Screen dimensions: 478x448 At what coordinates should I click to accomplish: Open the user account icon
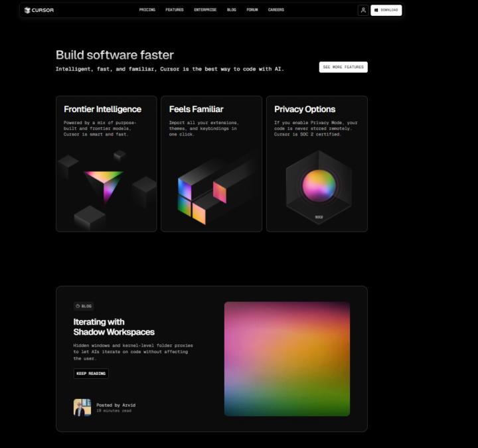tap(362, 10)
